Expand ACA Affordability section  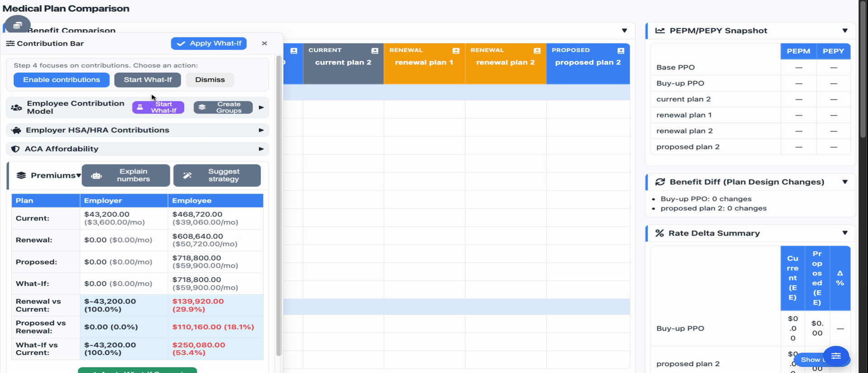pyautogui.click(x=261, y=149)
